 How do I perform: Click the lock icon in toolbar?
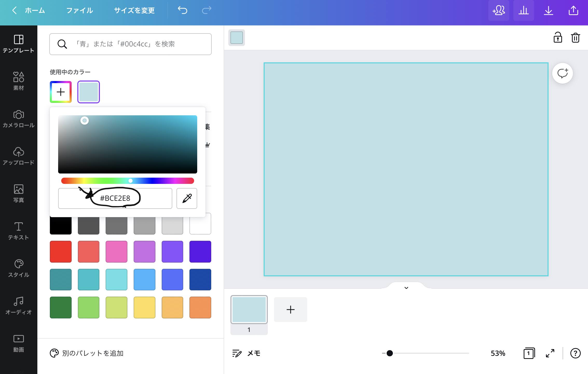pos(558,38)
